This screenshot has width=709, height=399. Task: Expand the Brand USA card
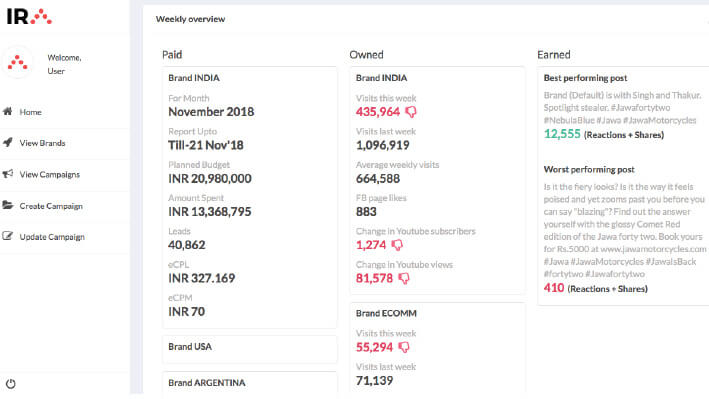(250, 349)
